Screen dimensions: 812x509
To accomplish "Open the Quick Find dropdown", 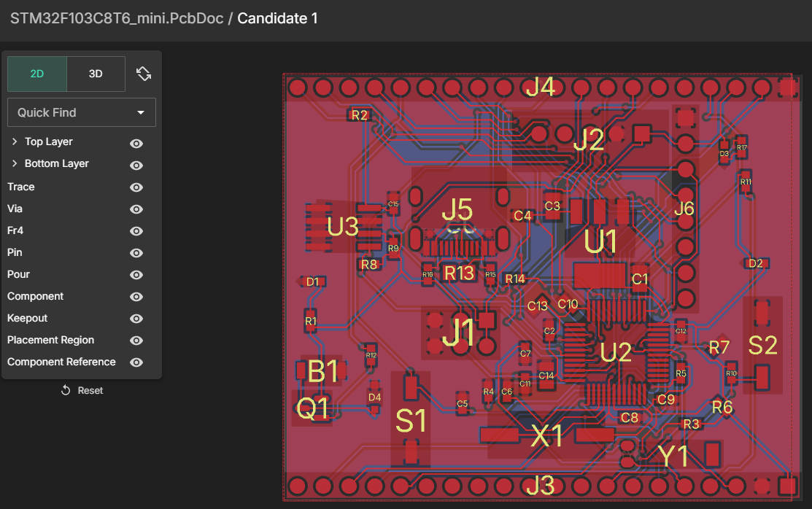I will (81, 112).
